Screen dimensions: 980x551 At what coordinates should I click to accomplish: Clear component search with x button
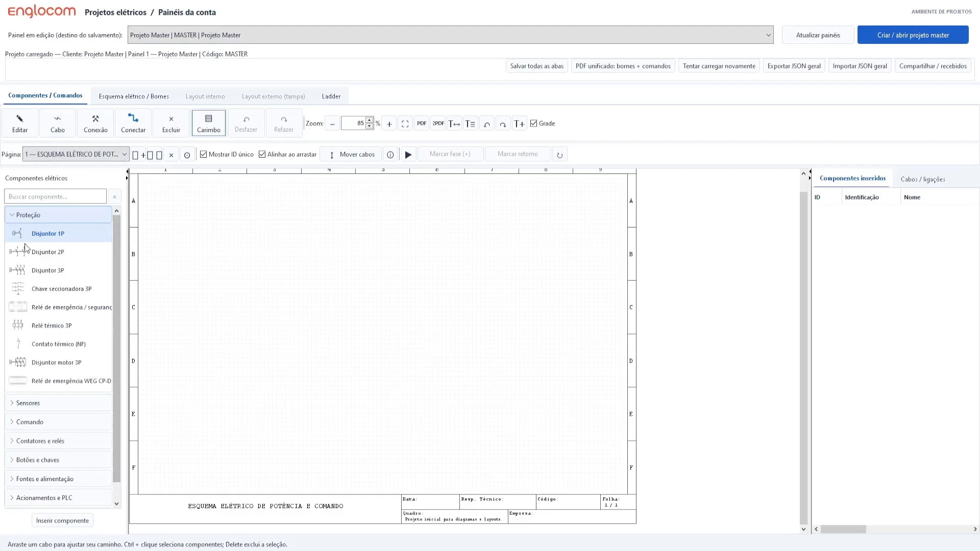pyautogui.click(x=115, y=196)
